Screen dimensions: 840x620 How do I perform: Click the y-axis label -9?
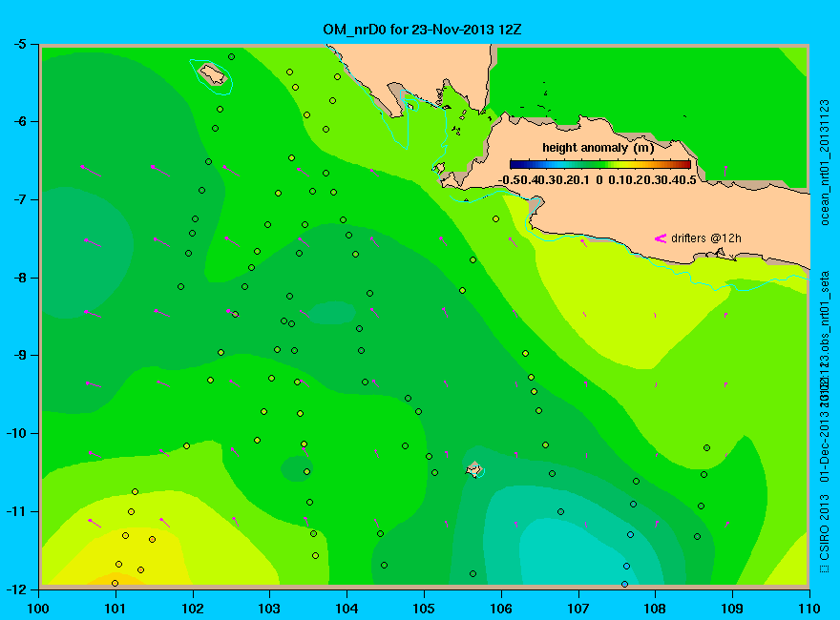[x=19, y=356]
